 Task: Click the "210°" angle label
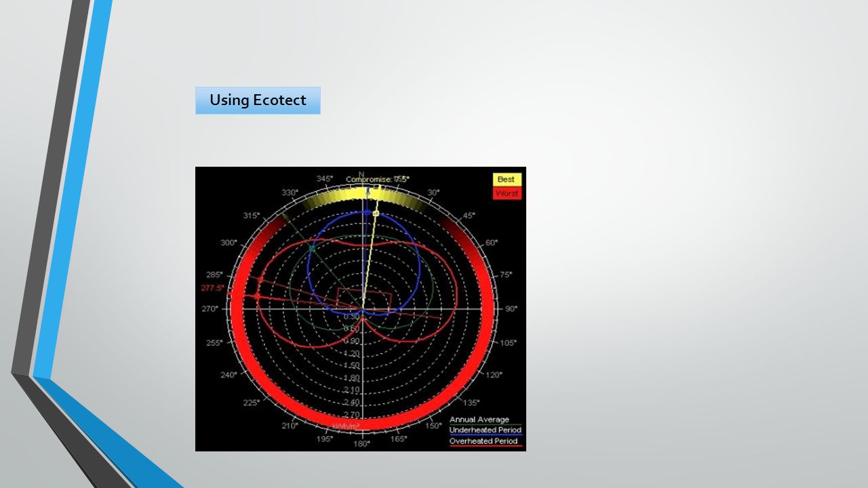point(290,426)
